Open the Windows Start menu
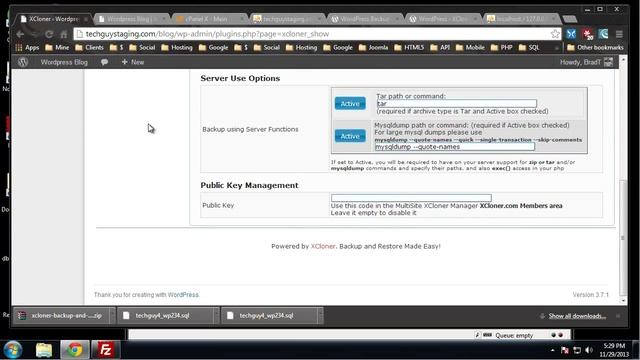 point(13,350)
